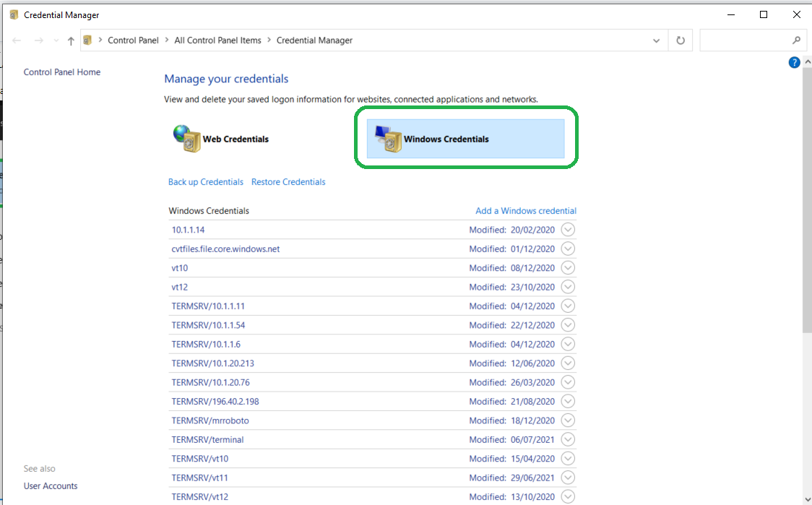Viewport: 812px width, 505px height.
Task: Refresh the Credential Manager page
Action: 681,40
